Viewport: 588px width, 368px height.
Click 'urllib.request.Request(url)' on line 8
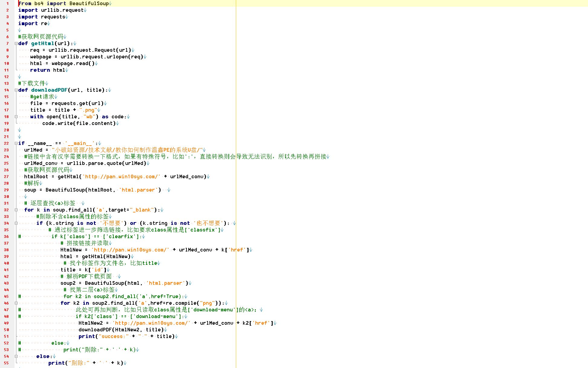90,50
